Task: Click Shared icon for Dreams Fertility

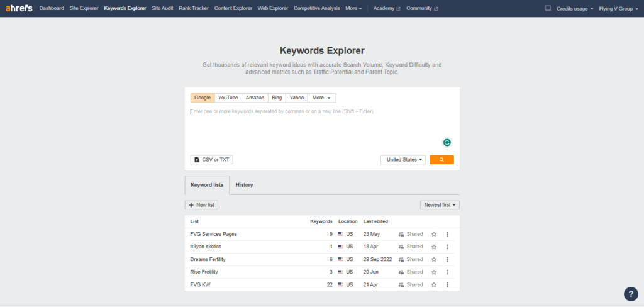Action: 401,259
